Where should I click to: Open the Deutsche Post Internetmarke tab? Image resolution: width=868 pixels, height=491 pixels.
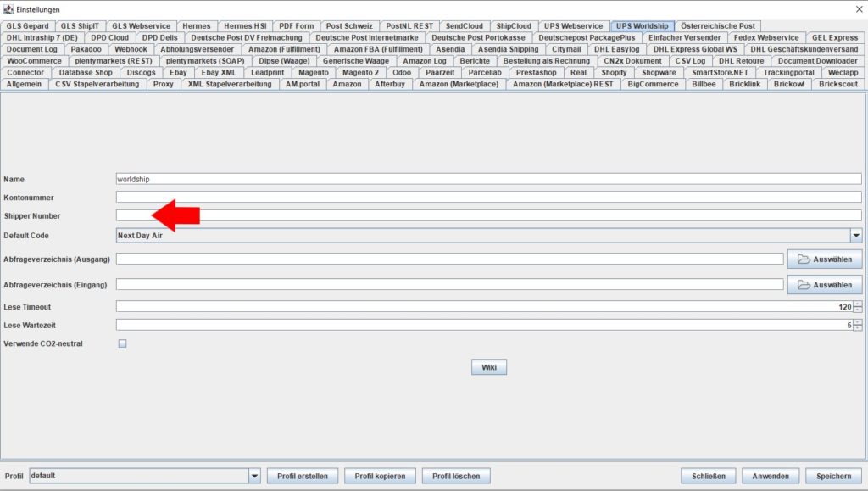pyautogui.click(x=367, y=37)
